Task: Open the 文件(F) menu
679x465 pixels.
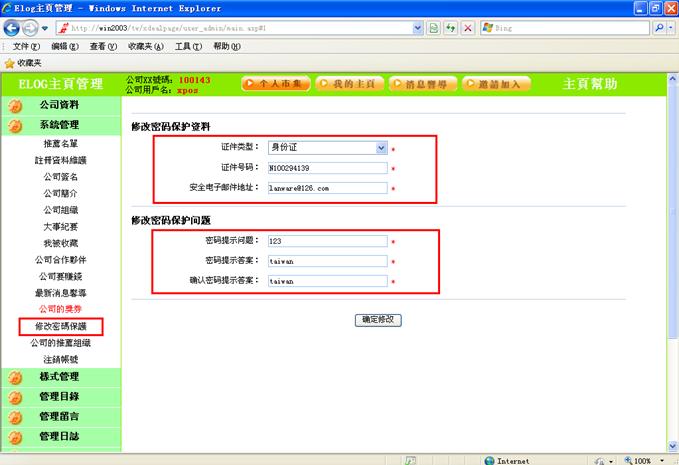Action: pos(27,46)
